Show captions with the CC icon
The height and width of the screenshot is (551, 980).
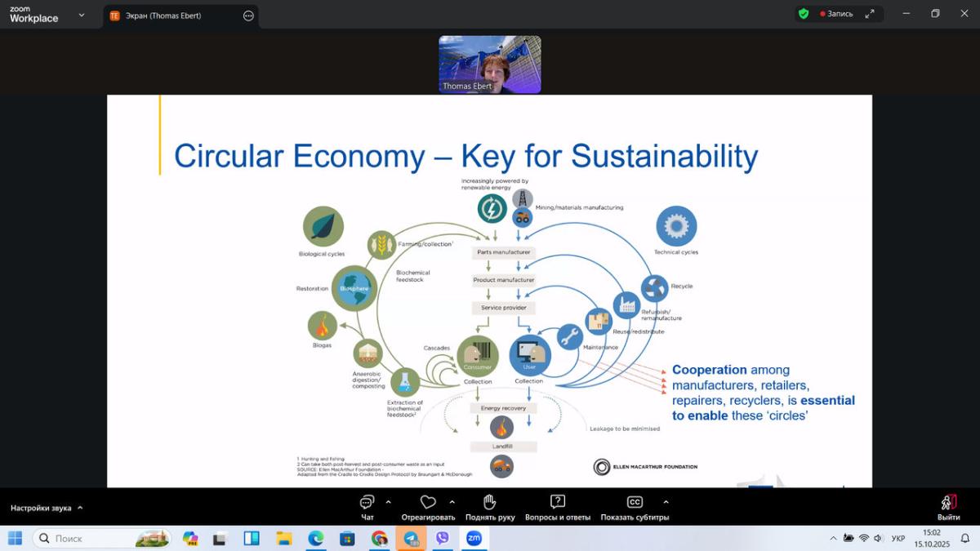[635, 502]
